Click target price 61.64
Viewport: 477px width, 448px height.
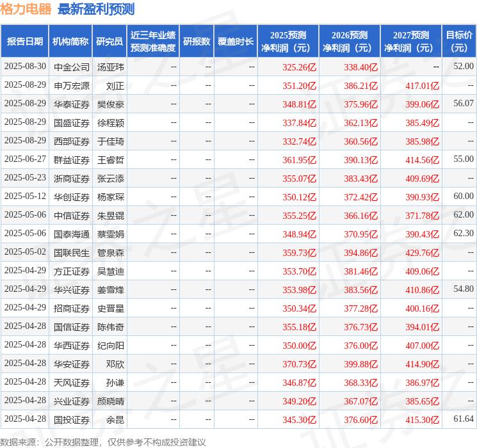(x=464, y=419)
